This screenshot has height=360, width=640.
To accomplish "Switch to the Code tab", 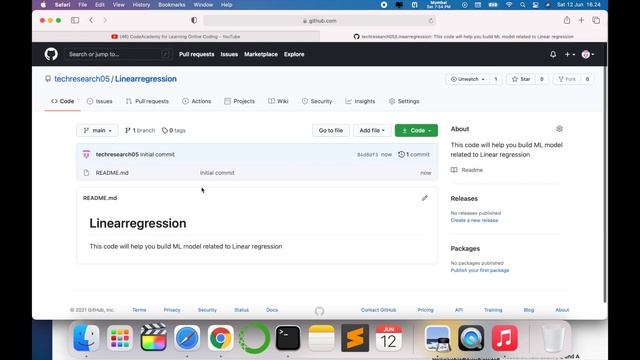I will [x=62, y=101].
